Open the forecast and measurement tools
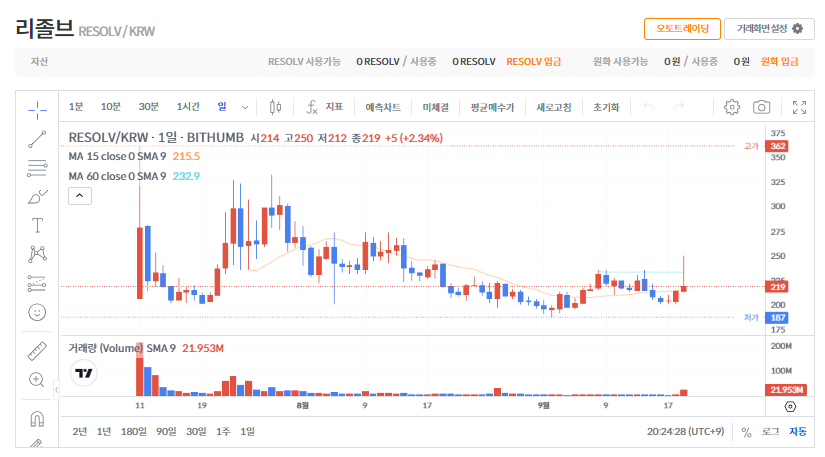The height and width of the screenshot is (457, 825). (x=37, y=283)
